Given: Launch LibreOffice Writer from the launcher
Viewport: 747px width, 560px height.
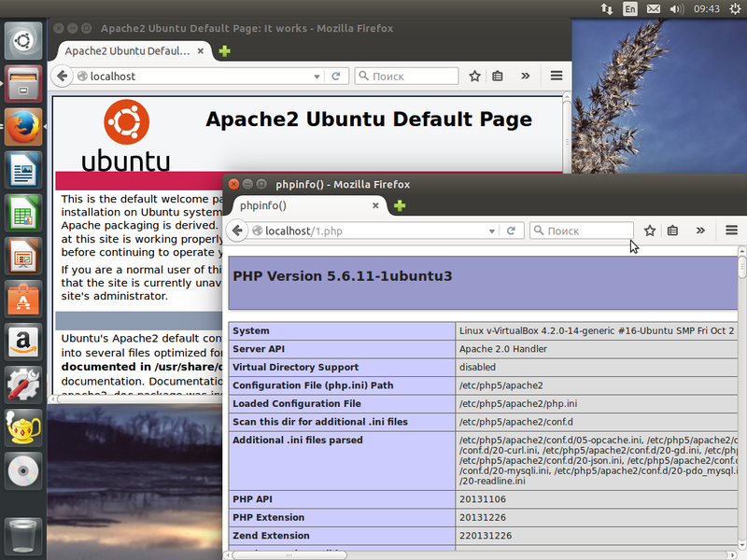Looking at the screenshot, I should [22, 172].
